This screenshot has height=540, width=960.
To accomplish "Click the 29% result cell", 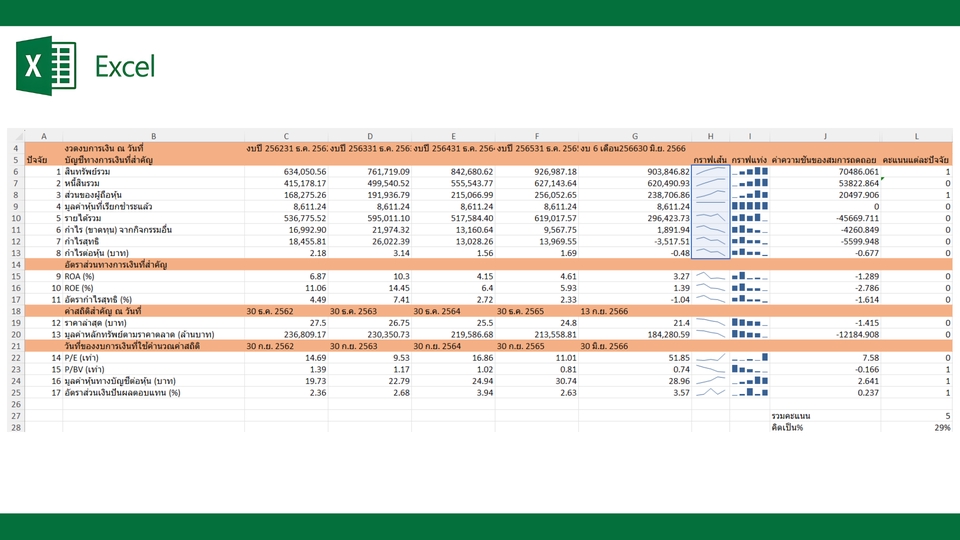I will tap(917, 427).
